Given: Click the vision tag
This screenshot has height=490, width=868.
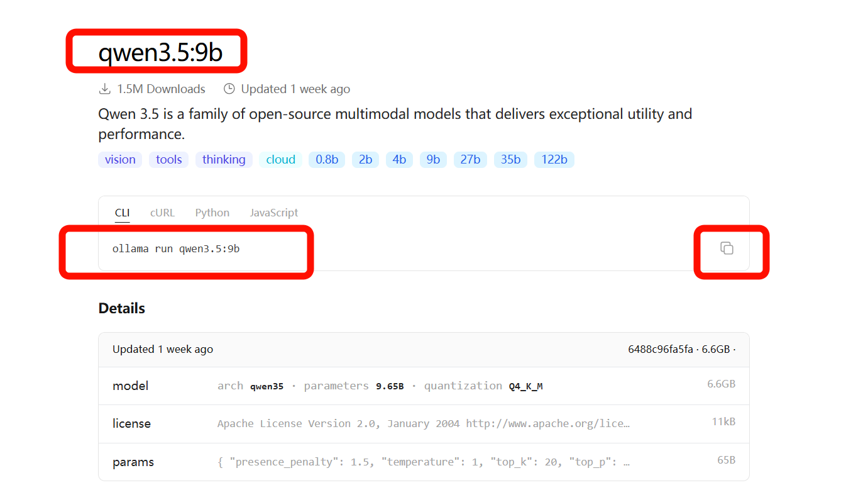Looking at the screenshot, I should coord(120,160).
